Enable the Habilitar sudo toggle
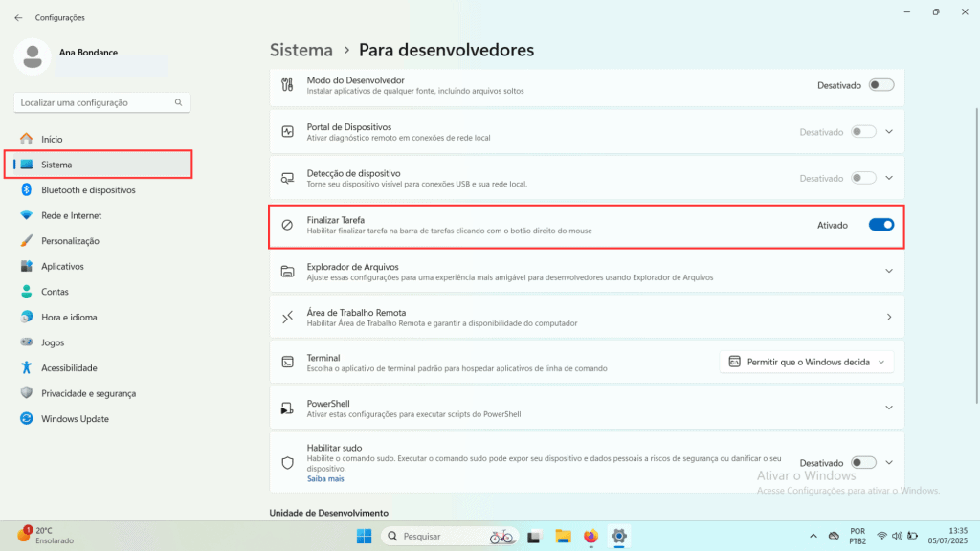This screenshot has width=980, height=551. pos(863,463)
